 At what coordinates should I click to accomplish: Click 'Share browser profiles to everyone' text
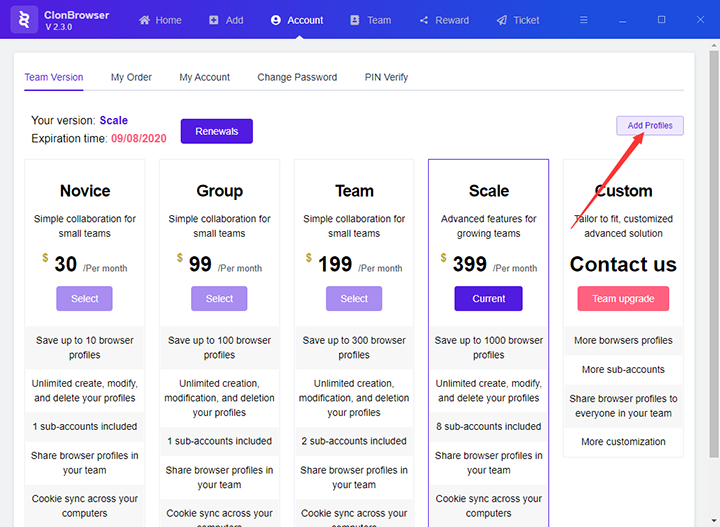coord(623,406)
